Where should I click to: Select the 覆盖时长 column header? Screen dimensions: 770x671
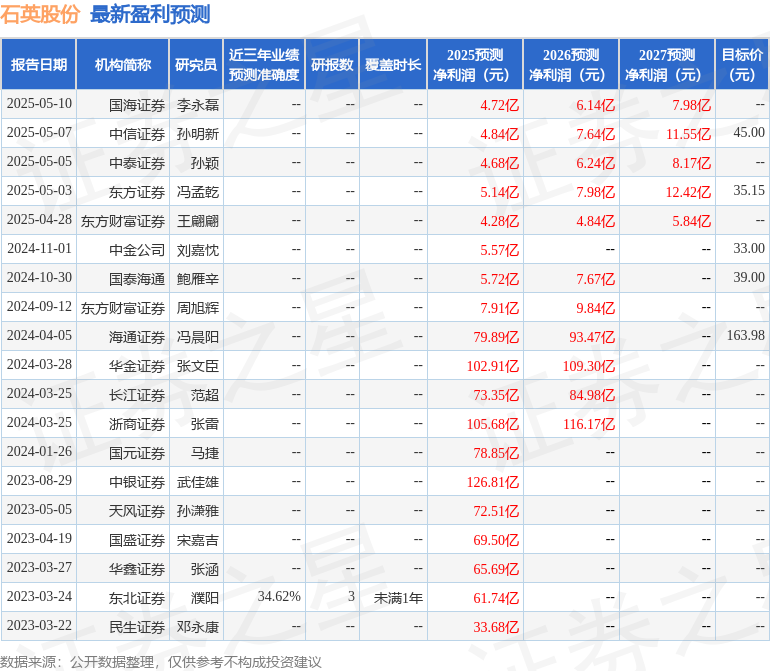(393, 65)
